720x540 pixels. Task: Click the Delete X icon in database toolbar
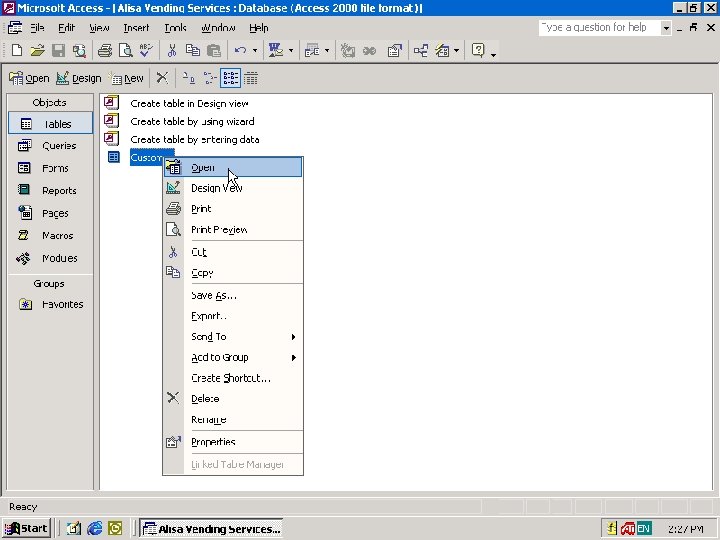coord(162,78)
